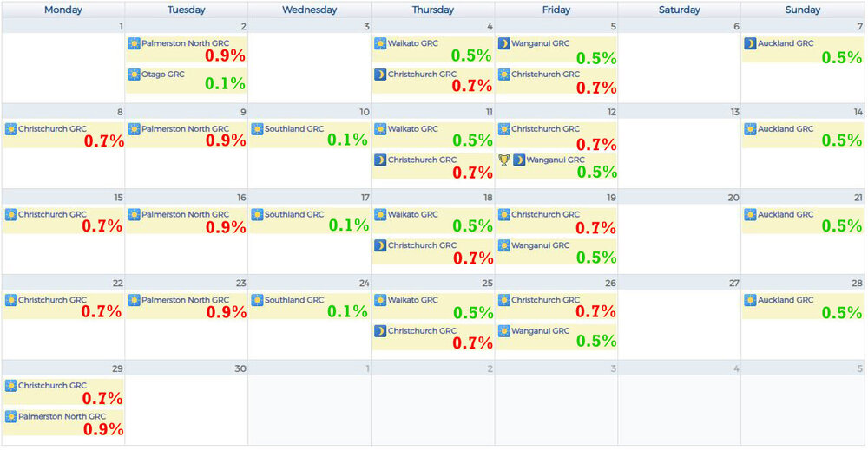
Task: Click the 0.1% value under Otago GRC
Action: pos(225,84)
